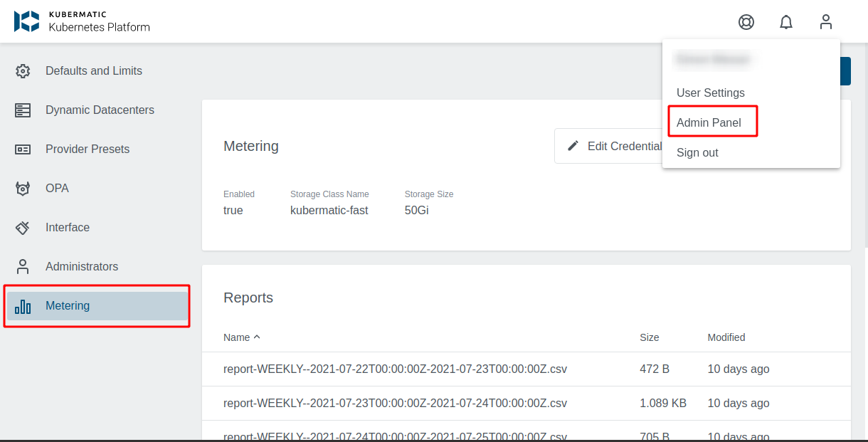The height and width of the screenshot is (442, 868).
Task: Select the Administrators person icon
Action: point(22,266)
